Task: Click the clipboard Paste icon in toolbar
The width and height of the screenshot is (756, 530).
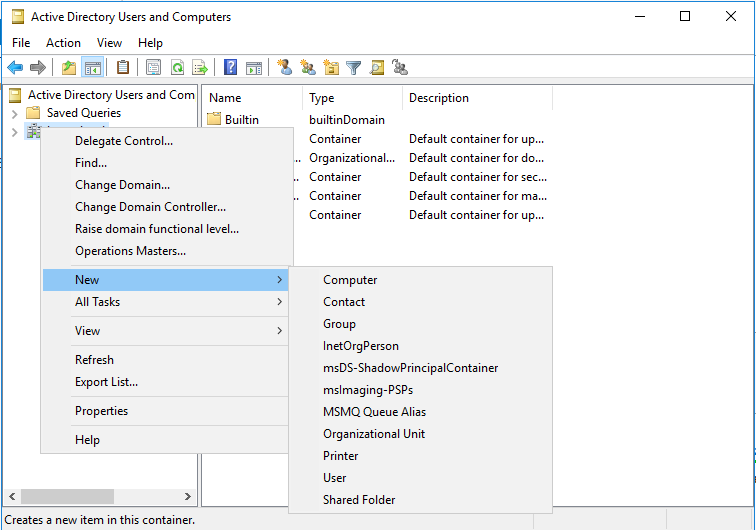Action: tap(123, 67)
